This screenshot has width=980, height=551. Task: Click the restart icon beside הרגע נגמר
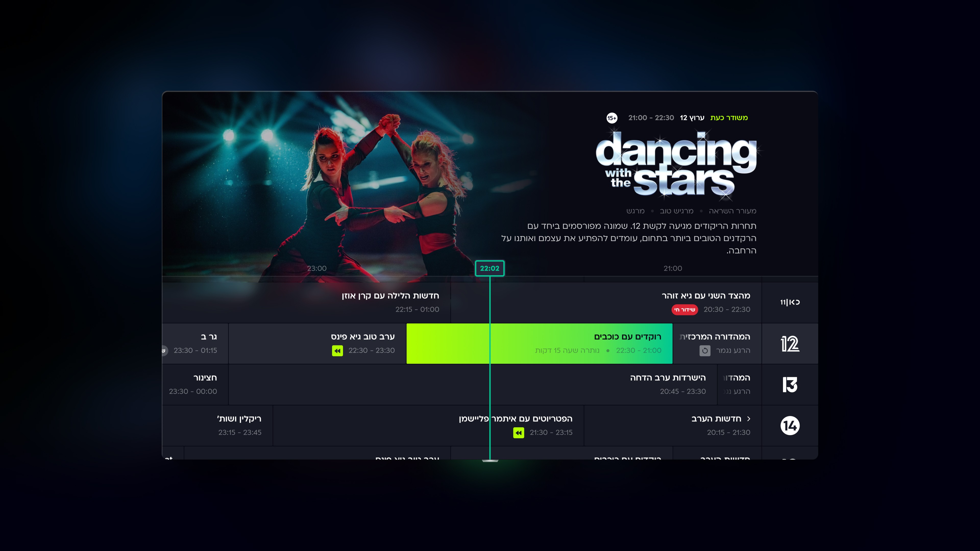click(705, 350)
